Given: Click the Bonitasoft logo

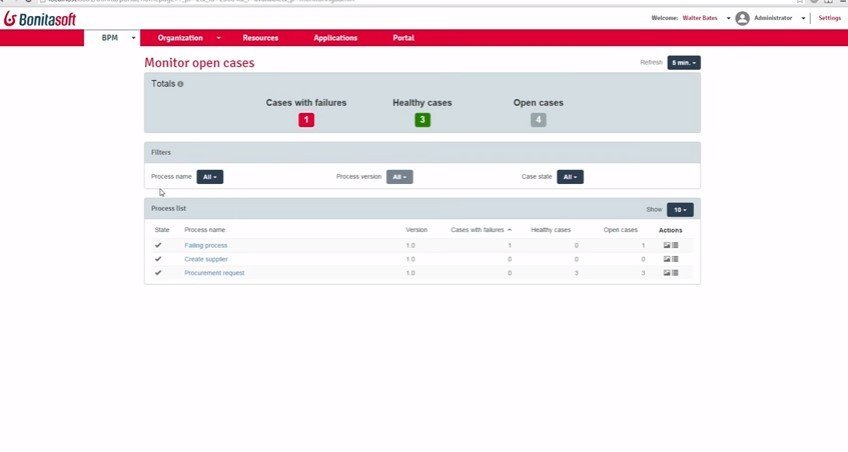Looking at the screenshot, I should coord(41,18).
